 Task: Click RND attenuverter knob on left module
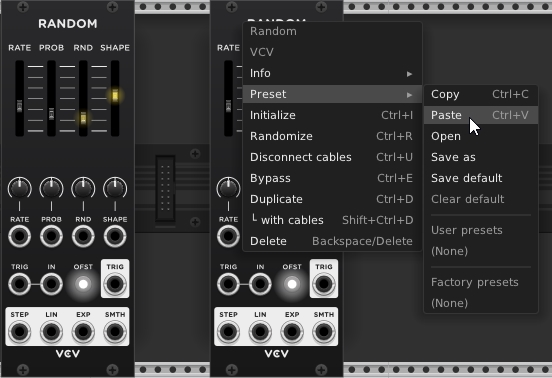[x=83, y=188]
